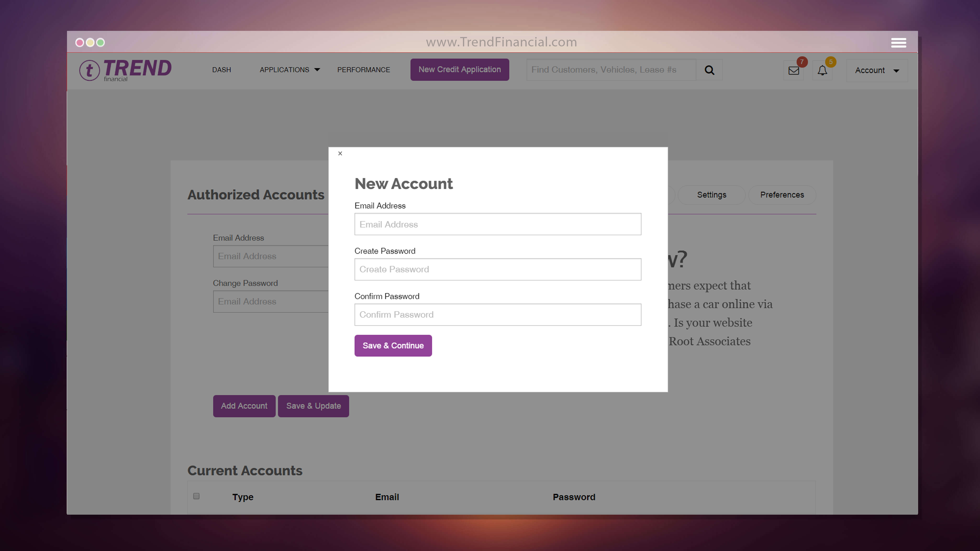This screenshot has height=551, width=980.
Task: Expand the Account dropdown
Action: (x=877, y=70)
